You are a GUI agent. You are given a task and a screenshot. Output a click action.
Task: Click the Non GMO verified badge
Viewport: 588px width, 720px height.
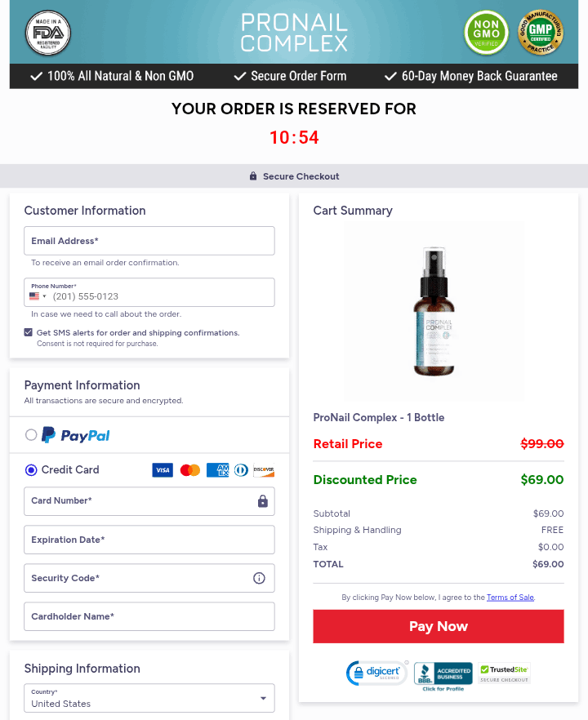pos(486,33)
